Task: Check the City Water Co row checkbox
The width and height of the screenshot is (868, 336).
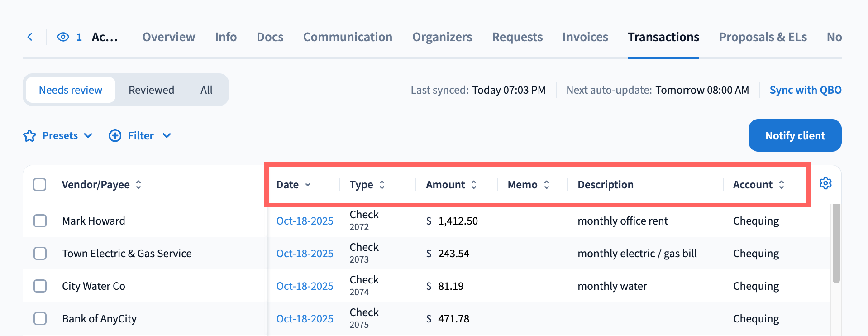Action: pos(40,286)
